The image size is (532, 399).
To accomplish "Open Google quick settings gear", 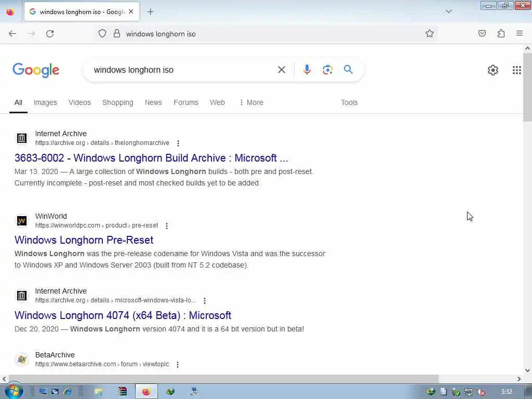I will tap(493, 70).
